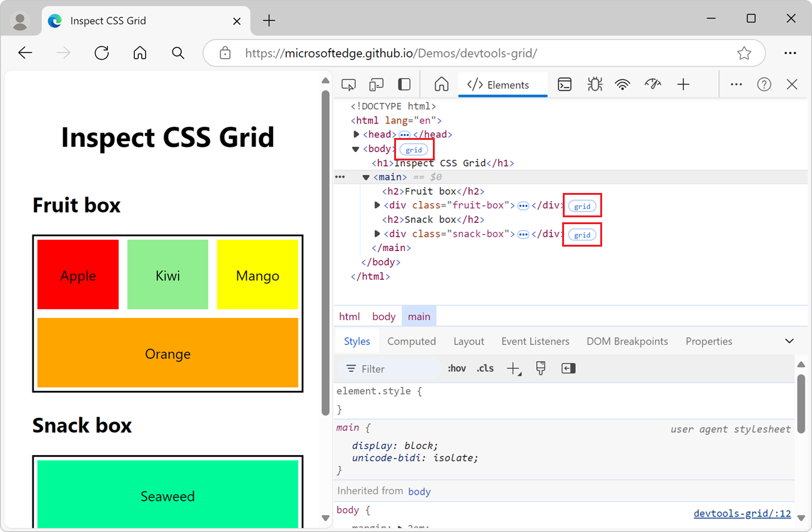Screen dimensions: 812x532
Task: Open device emulation mode
Action: pyautogui.click(x=376, y=84)
